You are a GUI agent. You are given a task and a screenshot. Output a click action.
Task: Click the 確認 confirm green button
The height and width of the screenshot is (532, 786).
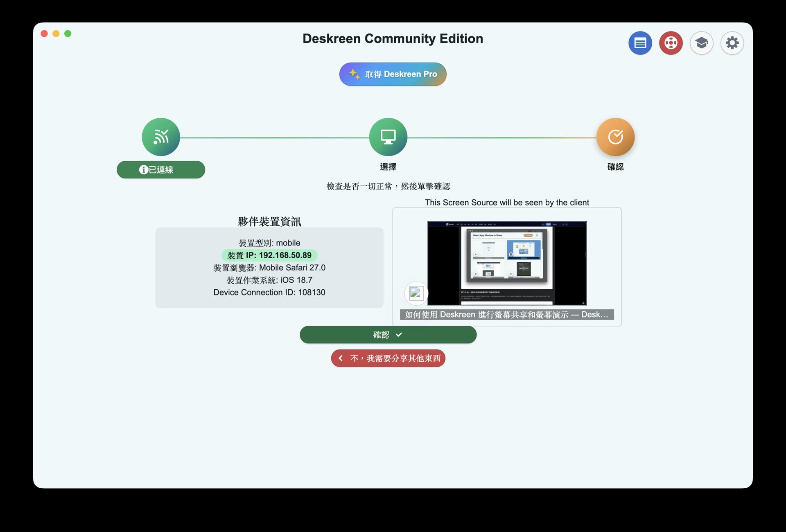[x=388, y=335]
